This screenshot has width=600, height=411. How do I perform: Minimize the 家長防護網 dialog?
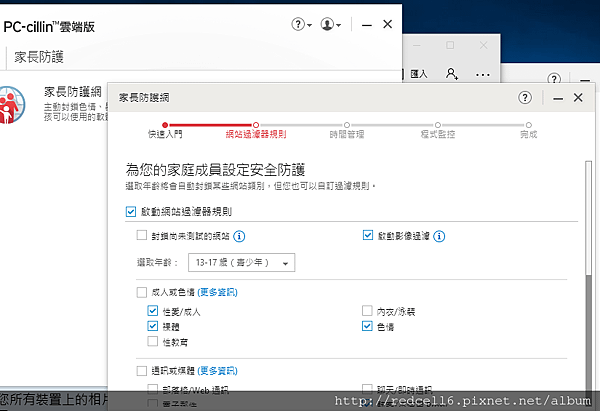click(558, 98)
